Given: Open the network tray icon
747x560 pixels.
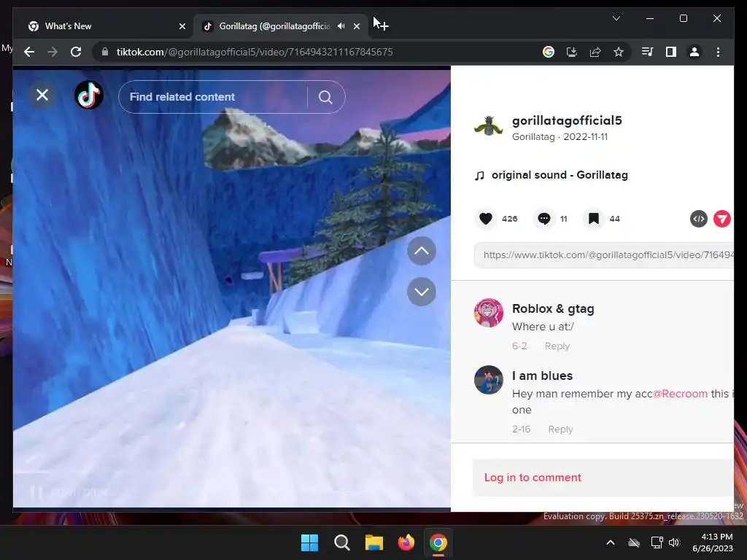Looking at the screenshot, I should tap(657, 542).
